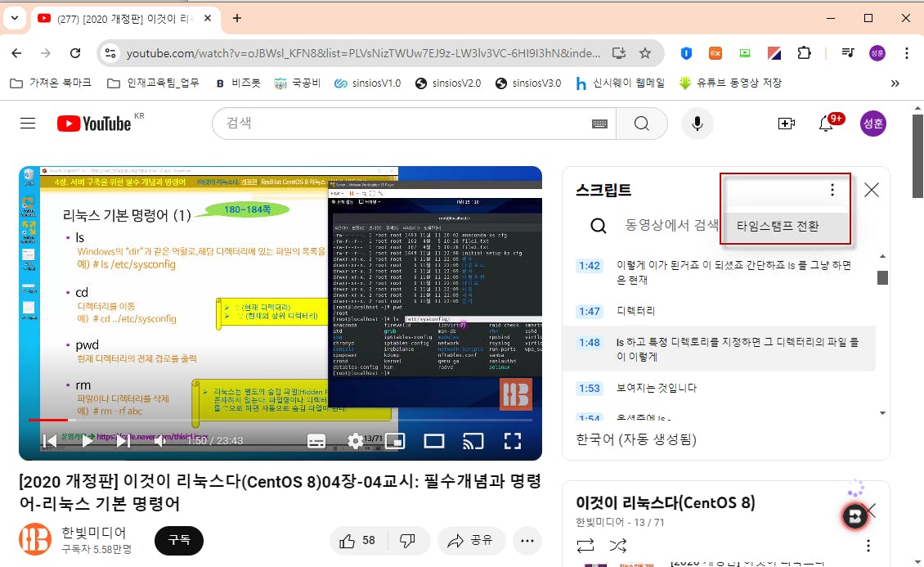Switch to miniplayer mode
This screenshot has width=924, height=567.
click(395, 441)
